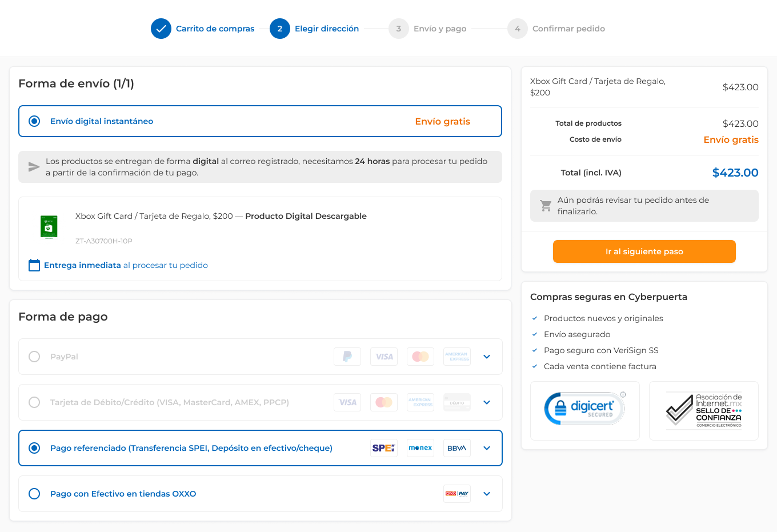
Task: Click the OXXO Pay logo icon
Action: point(456,494)
